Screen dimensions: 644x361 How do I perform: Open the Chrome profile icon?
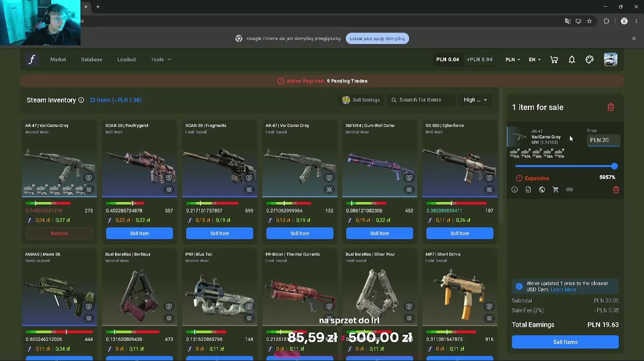pyautogui.click(x=624, y=21)
